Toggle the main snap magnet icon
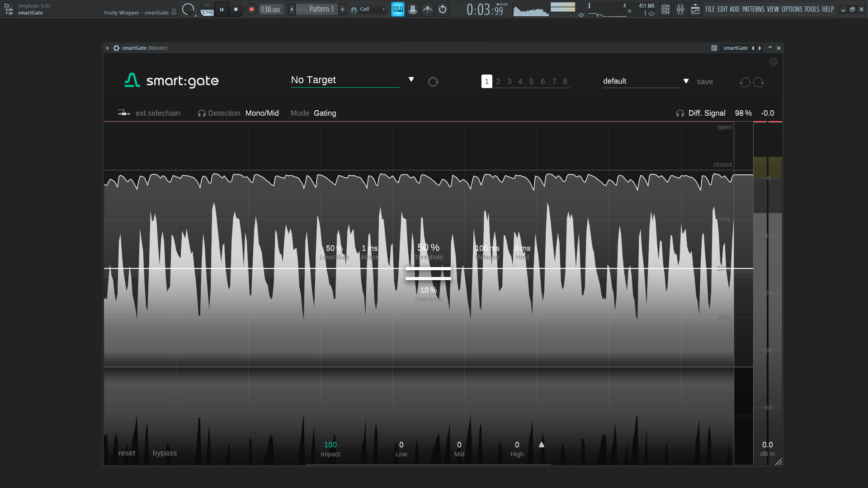 point(354,9)
